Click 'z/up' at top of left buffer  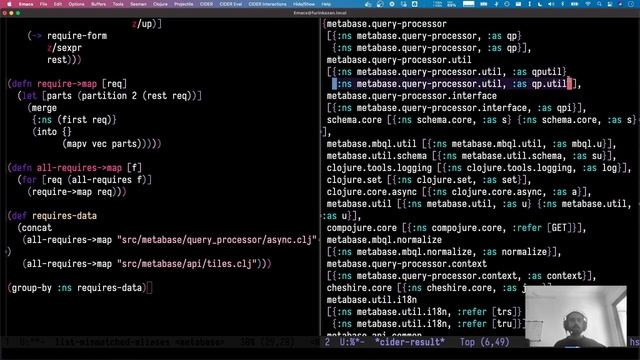142,24
